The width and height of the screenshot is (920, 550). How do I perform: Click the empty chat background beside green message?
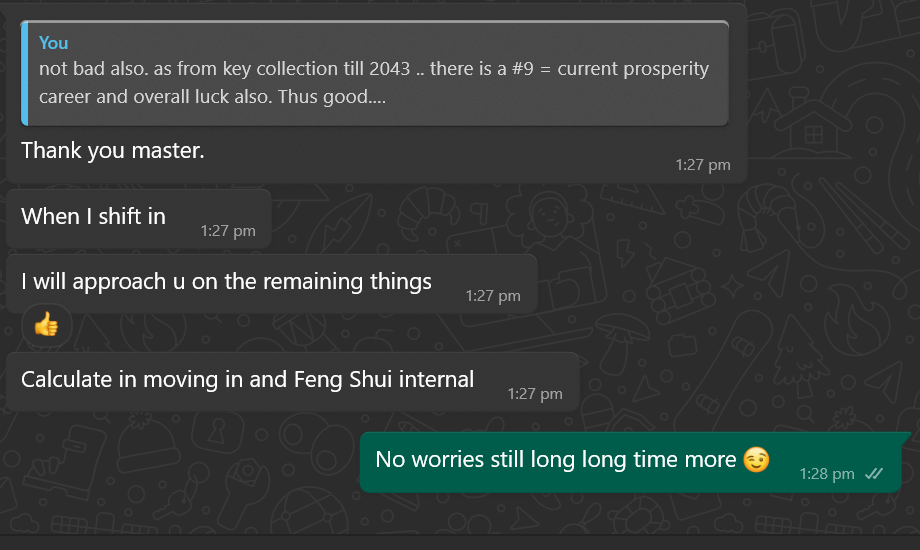pos(176,464)
